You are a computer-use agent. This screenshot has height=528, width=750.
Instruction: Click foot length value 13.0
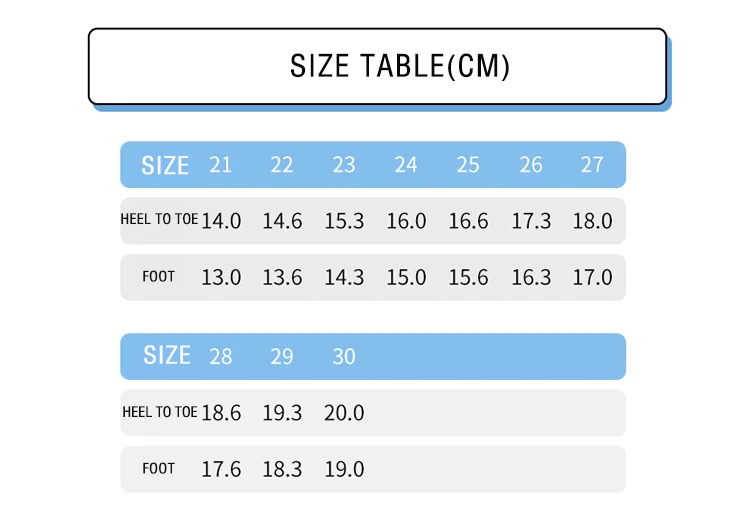pyautogui.click(x=221, y=277)
